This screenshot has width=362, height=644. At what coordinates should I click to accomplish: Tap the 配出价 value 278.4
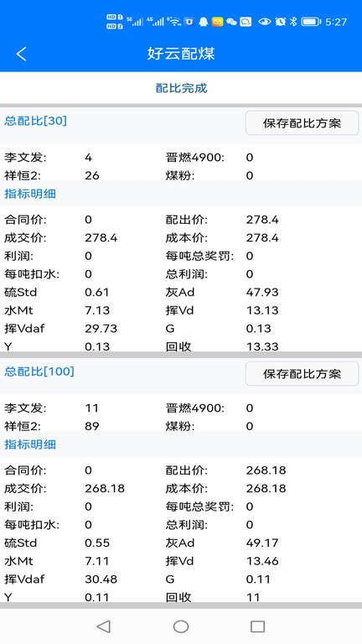[x=262, y=220]
